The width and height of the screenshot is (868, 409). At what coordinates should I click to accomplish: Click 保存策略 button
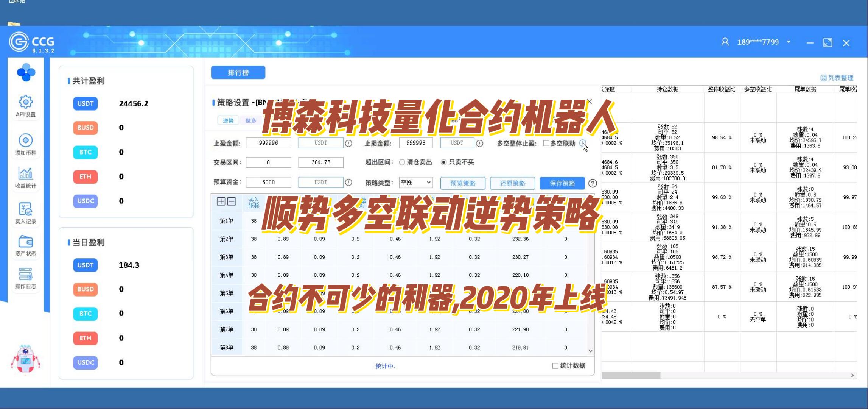(x=562, y=183)
